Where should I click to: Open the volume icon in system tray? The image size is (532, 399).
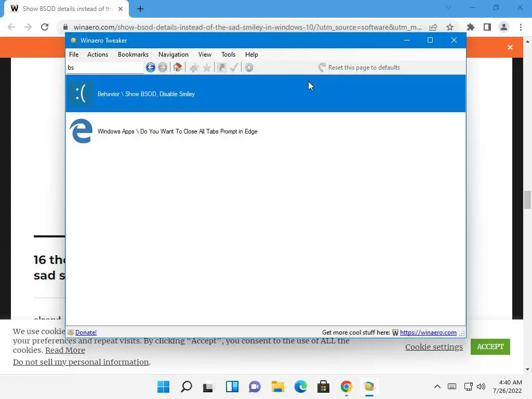coord(481,387)
